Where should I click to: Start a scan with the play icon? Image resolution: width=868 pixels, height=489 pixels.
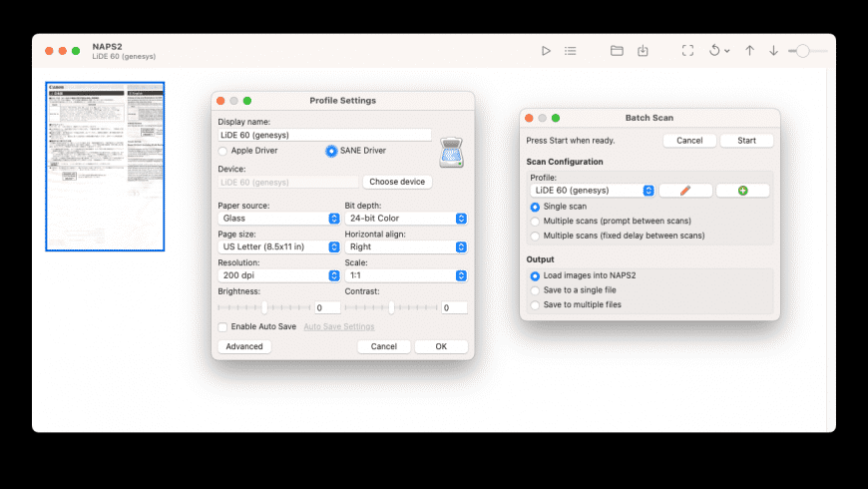(546, 51)
